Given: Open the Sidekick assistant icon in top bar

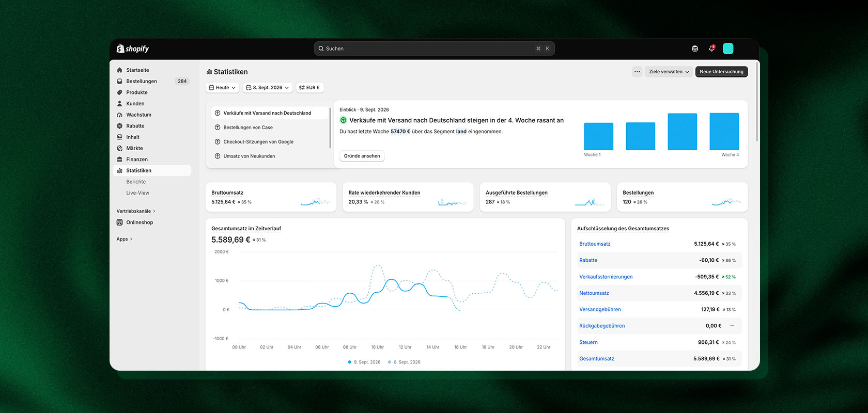Looking at the screenshot, I should click(695, 49).
